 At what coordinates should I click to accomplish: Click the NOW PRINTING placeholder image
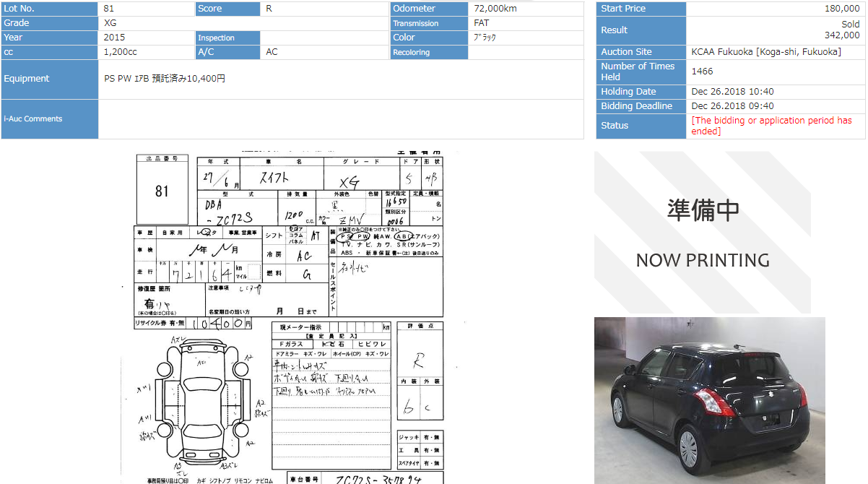[702, 232]
